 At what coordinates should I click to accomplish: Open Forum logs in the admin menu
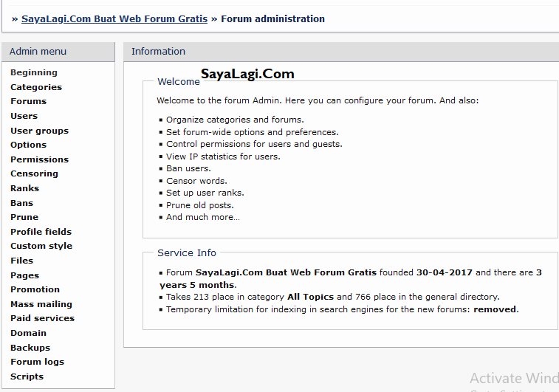37,362
